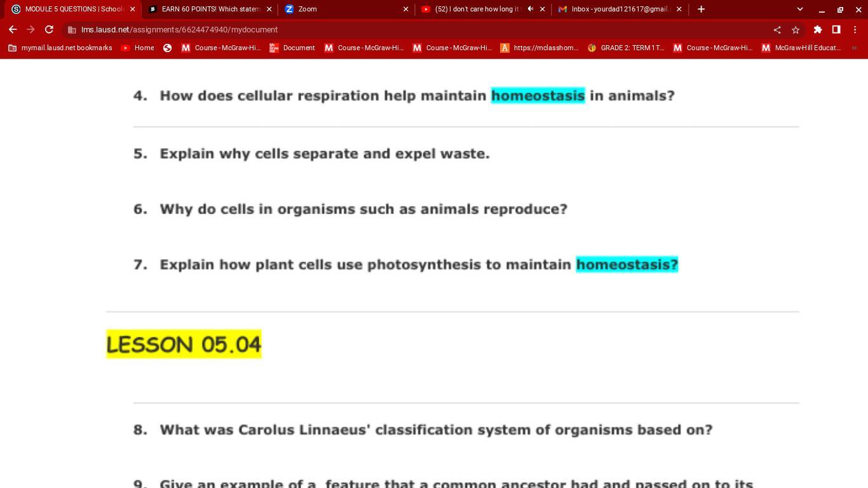Open the Home YouTube bookmark

137,48
